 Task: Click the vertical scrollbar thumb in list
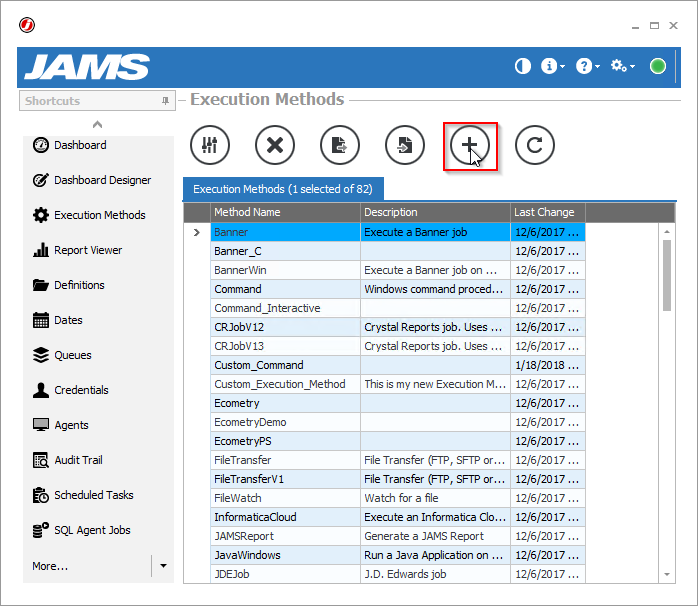(666, 276)
